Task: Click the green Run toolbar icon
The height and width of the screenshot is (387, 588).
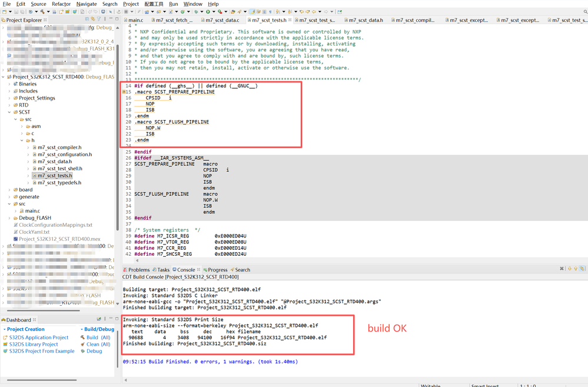Action: (x=208, y=12)
